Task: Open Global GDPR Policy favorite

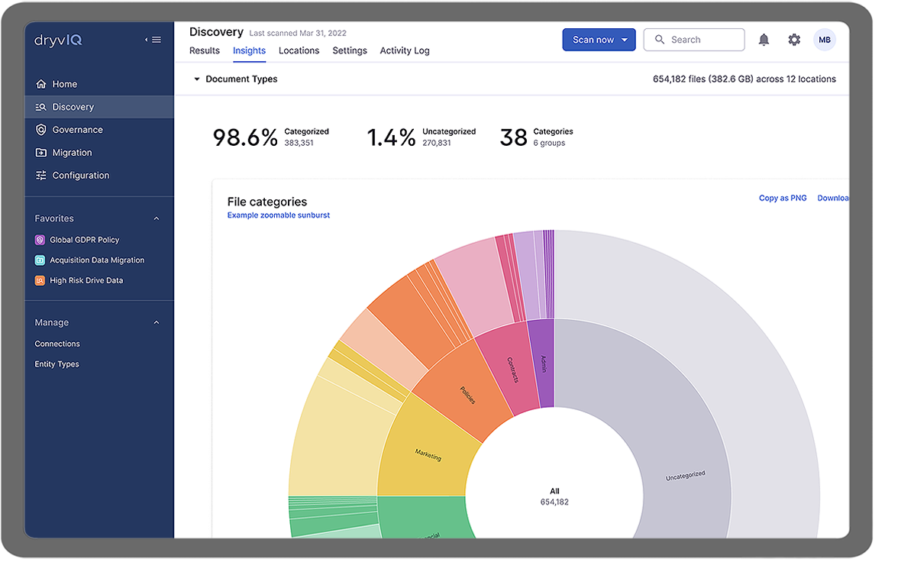Action: (85, 240)
